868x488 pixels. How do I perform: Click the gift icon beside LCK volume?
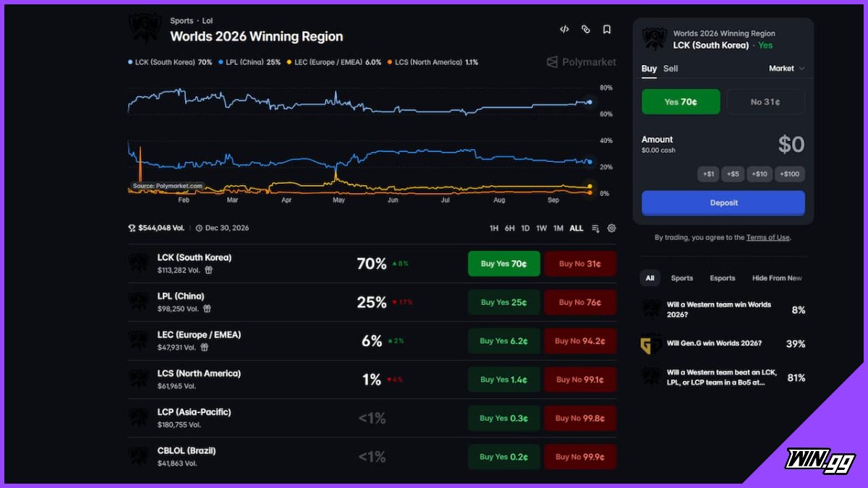pos(208,270)
